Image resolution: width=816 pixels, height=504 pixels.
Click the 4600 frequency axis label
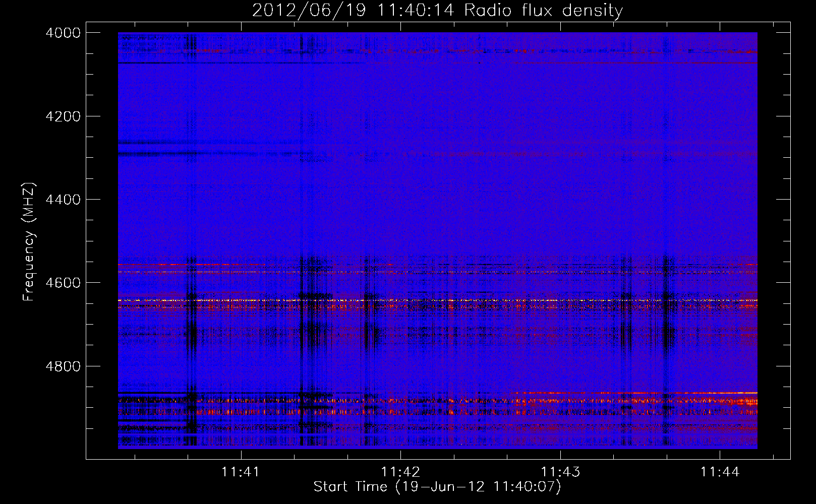pos(63,283)
